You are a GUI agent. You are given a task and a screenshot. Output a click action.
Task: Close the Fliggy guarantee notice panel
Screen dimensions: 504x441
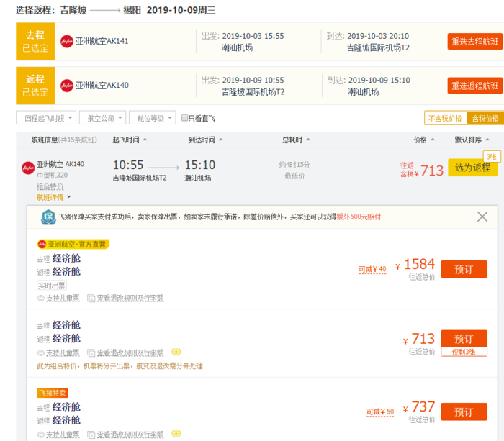pyautogui.click(x=482, y=217)
